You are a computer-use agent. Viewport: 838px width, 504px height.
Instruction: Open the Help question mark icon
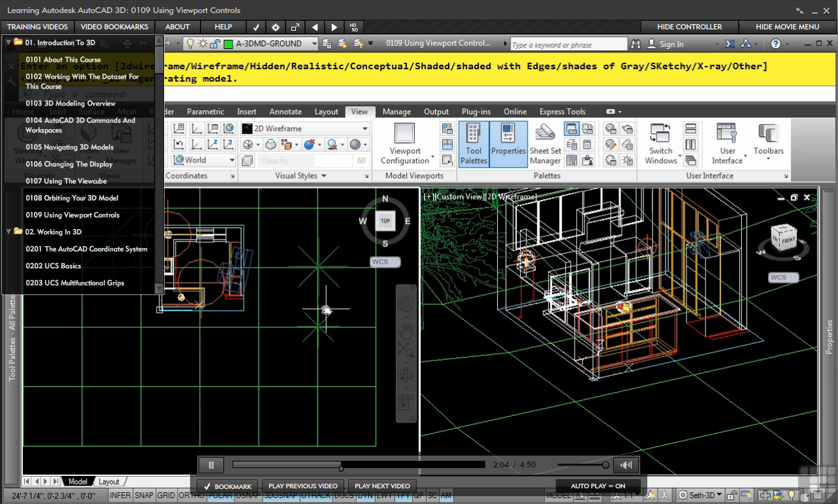(x=776, y=44)
